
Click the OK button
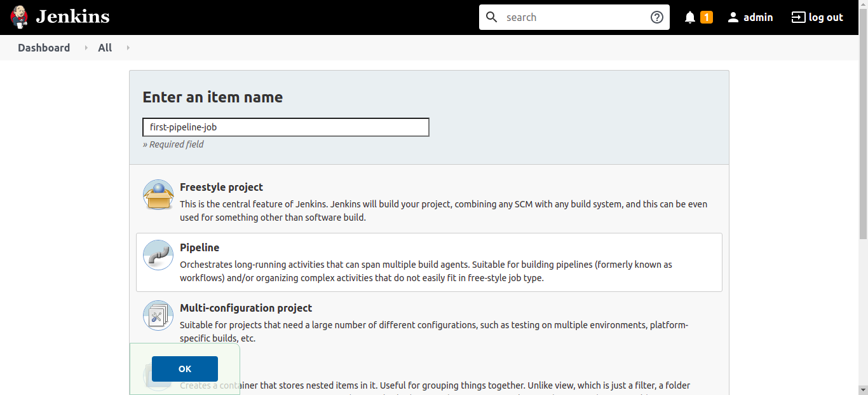click(185, 369)
